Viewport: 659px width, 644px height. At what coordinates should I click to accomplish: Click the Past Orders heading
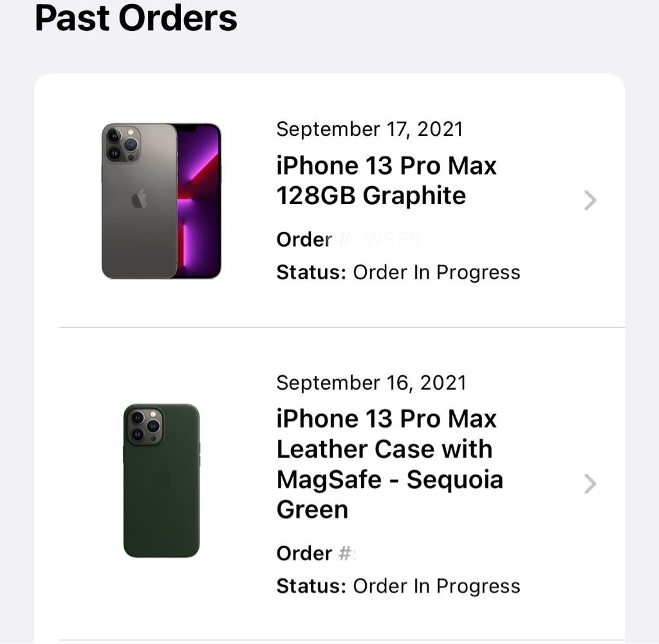[x=136, y=18]
